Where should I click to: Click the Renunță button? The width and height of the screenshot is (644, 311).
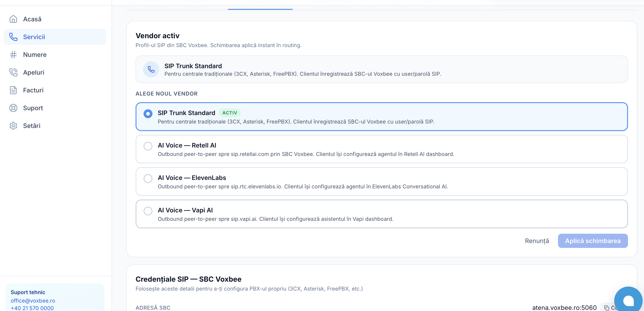click(x=537, y=241)
